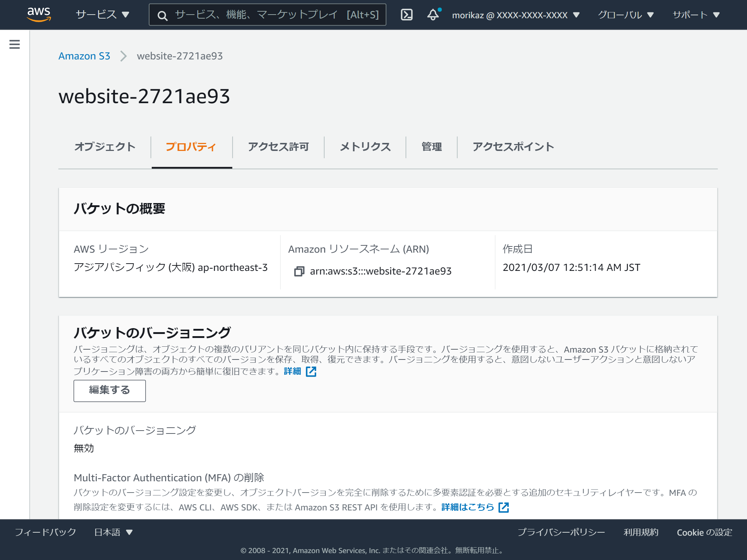
Task: Open the navigation hamburger menu
Action: point(14,44)
